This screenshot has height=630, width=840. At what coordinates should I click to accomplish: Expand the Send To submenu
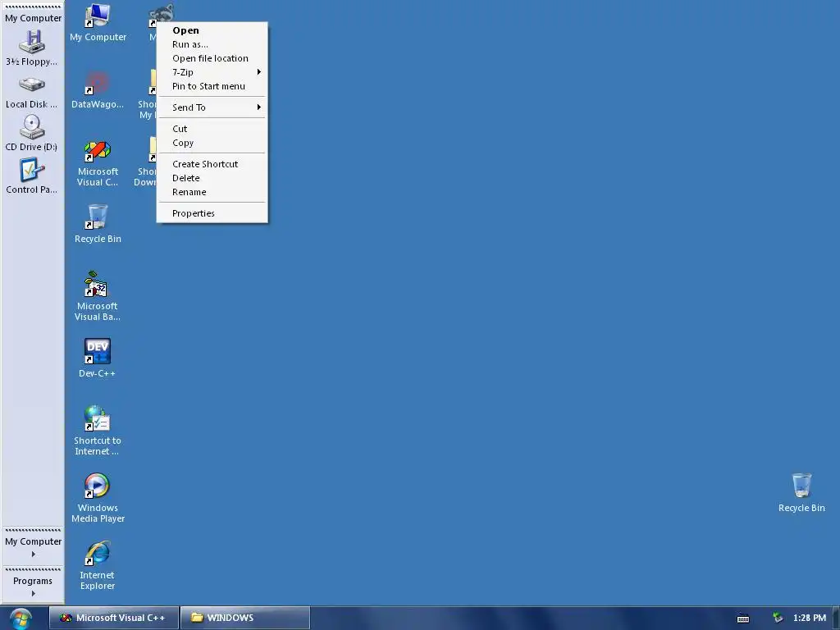(212, 107)
